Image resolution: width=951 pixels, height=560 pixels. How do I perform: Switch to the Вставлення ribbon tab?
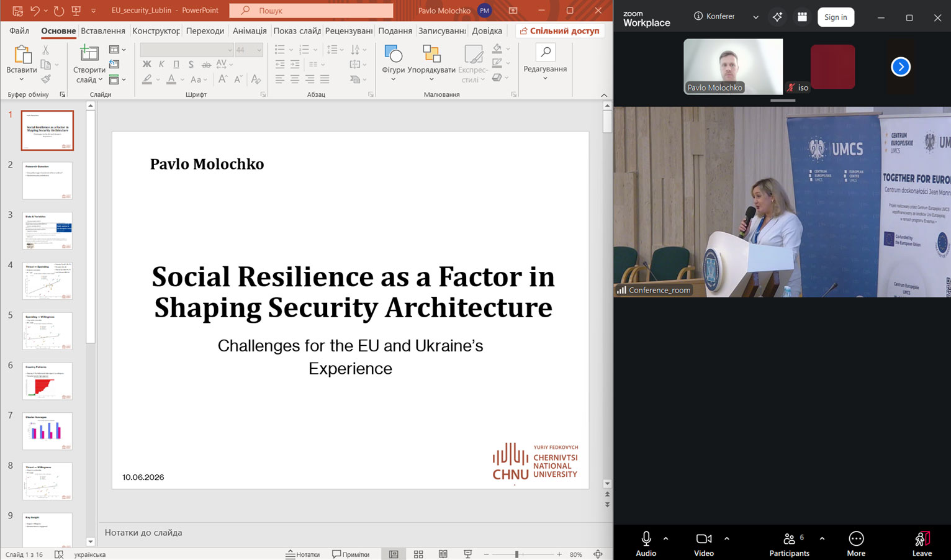[x=103, y=30]
